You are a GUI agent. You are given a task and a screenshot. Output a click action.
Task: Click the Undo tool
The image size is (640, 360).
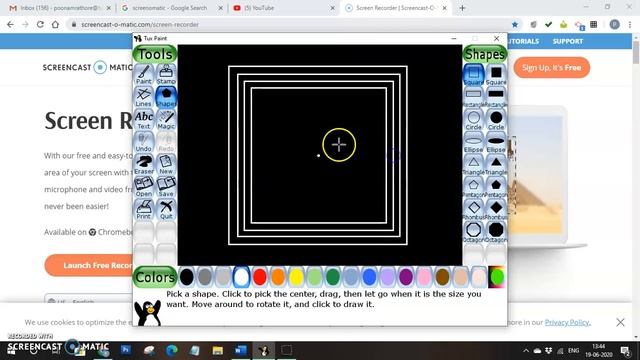(144, 142)
